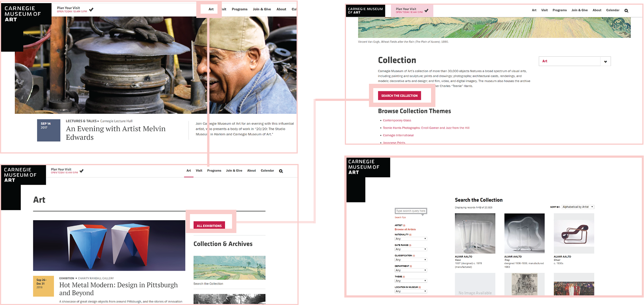Screen dimensions: 644x305
Task: Open the About menu on the Collection page
Action: pyautogui.click(x=597, y=10)
